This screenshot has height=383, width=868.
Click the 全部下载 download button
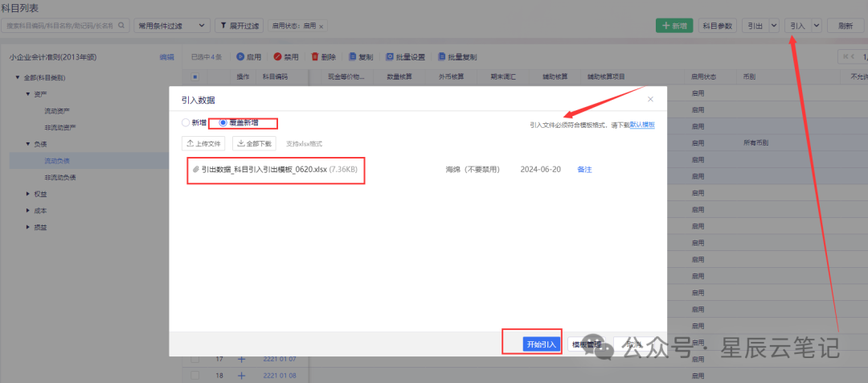pos(254,143)
